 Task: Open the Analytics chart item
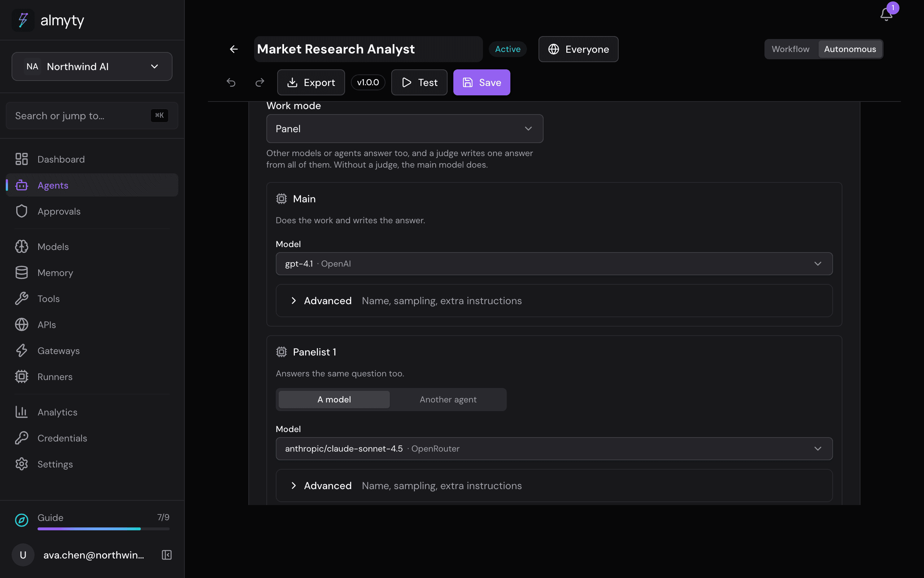pyautogui.click(x=92, y=412)
